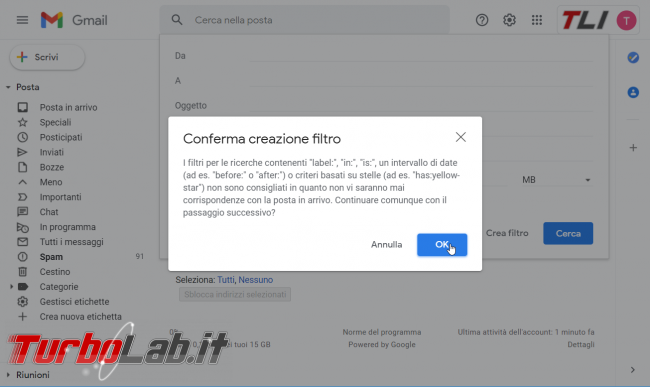Open the MB size unit dropdown
This screenshot has width=650, height=387.
tap(555, 180)
